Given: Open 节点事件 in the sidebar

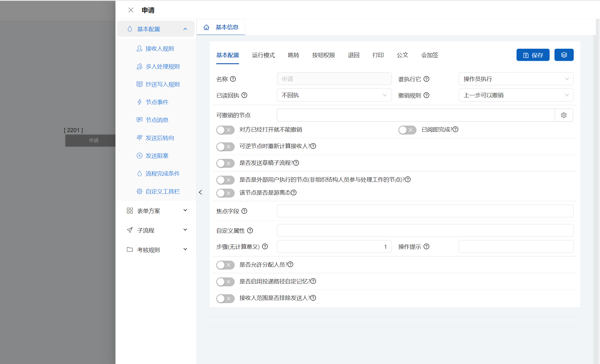Looking at the screenshot, I should (153, 102).
